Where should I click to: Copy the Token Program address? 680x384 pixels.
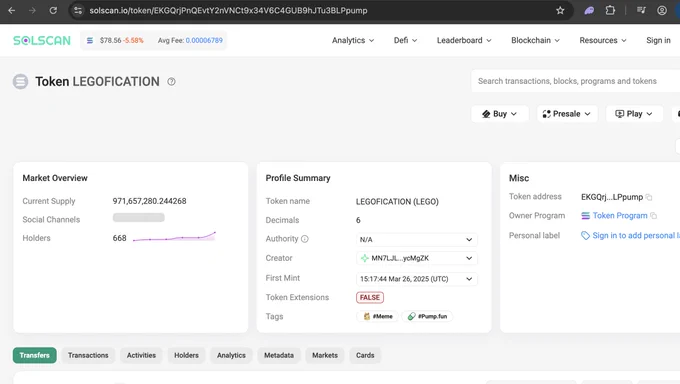coord(654,216)
